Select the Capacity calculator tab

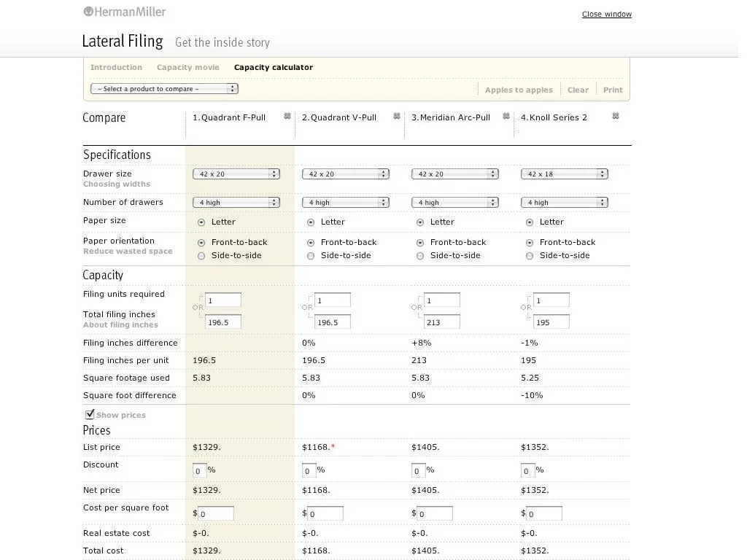tap(274, 67)
